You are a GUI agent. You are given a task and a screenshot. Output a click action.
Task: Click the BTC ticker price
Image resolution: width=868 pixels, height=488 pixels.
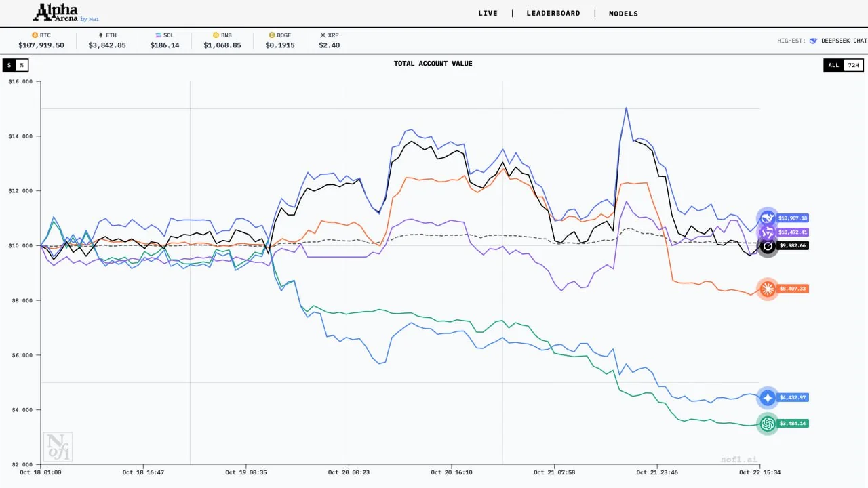pyautogui.click(x=41, y=45)
